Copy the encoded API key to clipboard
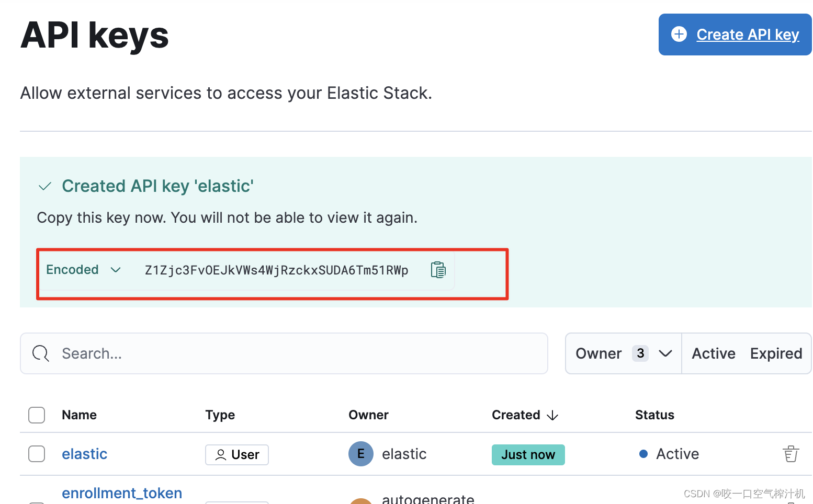 pos(438,270)
